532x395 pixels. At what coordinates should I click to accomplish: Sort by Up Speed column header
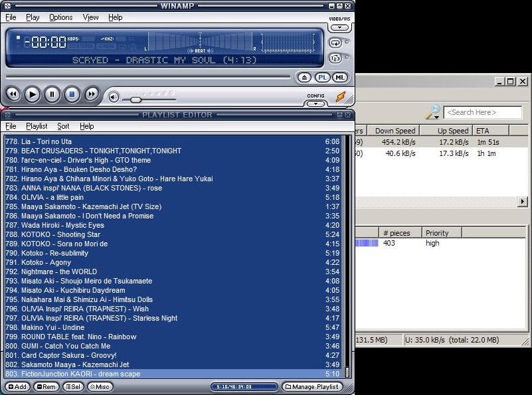tap(446, 131)
